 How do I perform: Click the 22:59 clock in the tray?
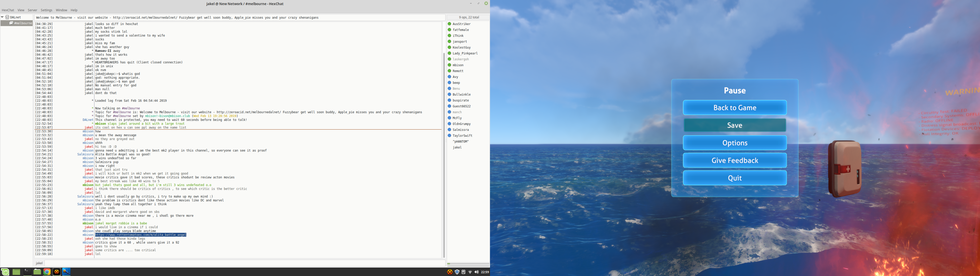pos(485,272)
